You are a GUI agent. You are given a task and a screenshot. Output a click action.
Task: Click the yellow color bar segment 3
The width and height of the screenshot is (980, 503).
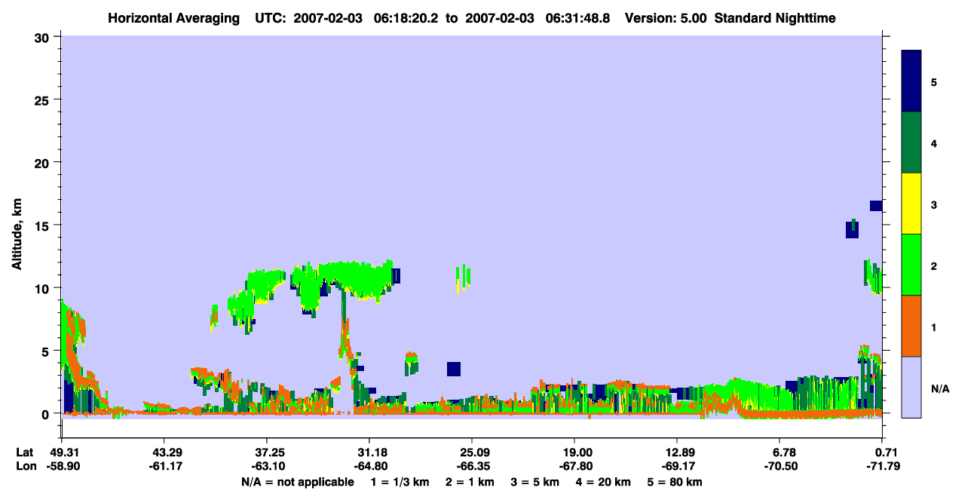point(911,204)
